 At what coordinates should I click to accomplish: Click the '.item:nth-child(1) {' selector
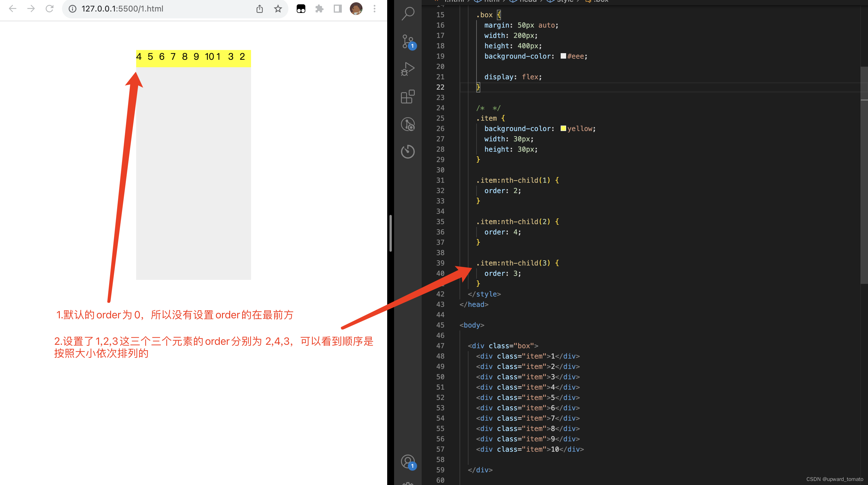(518, 180)
